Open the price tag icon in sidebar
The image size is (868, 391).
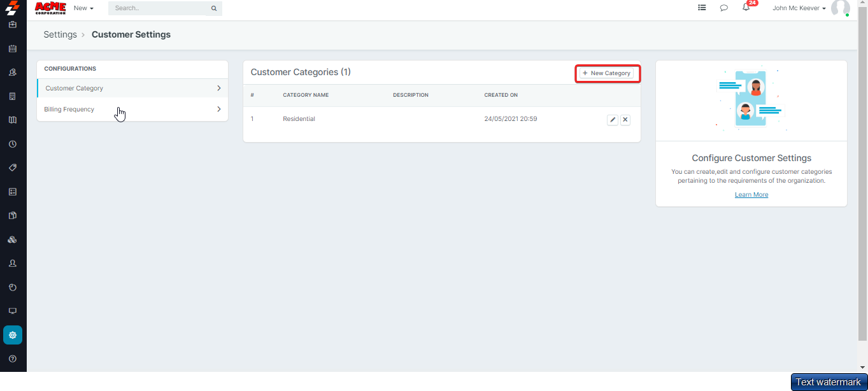pyautogui.click(x=13, y=167)
